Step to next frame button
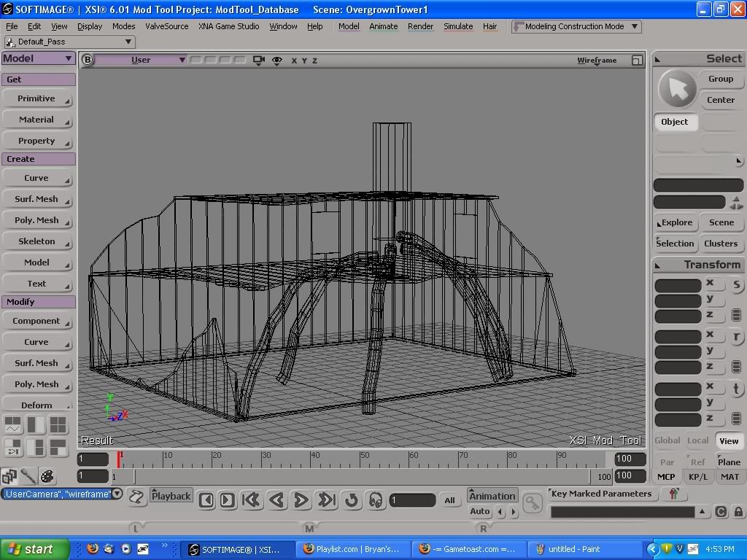This screenshot has width=747, height=560. coord(228,500)
